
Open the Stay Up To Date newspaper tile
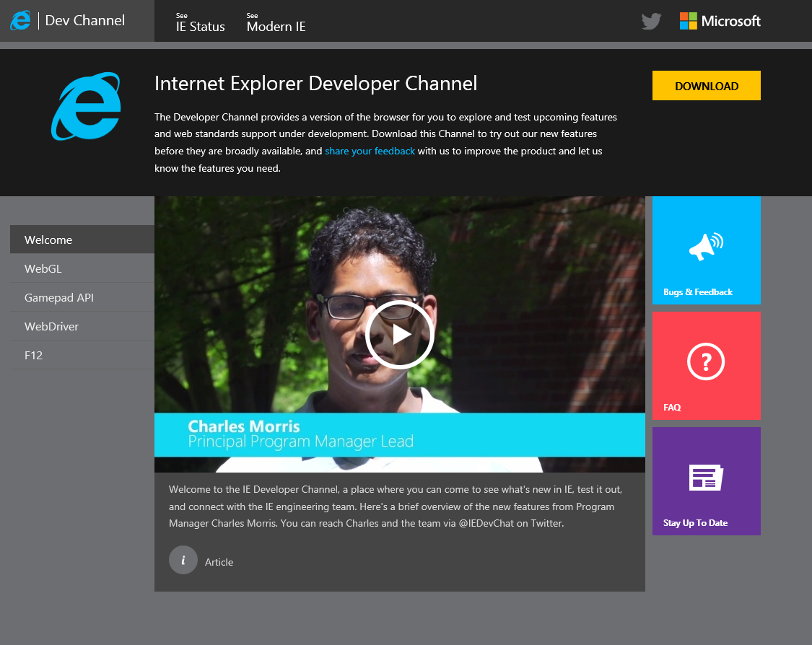pos(706,481)
